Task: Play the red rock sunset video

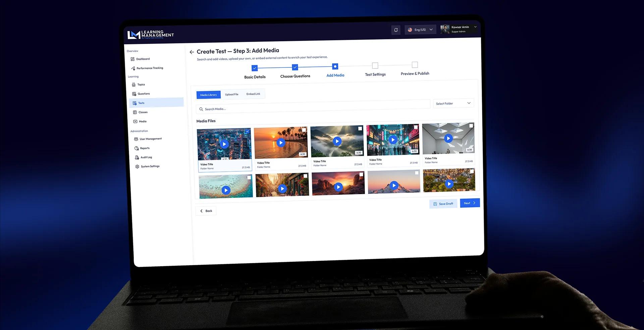Action: pos(338,187)
